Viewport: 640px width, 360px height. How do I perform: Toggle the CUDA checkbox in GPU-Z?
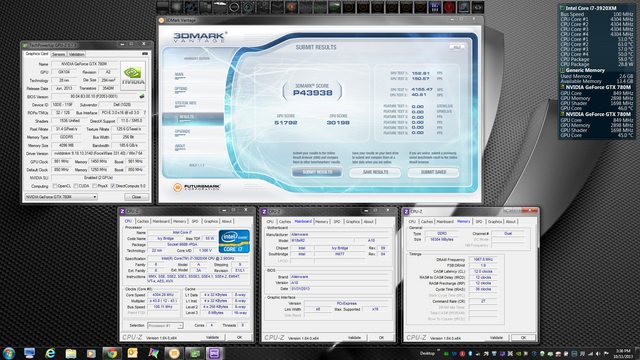pyautogui.click(x=75, y=186)
